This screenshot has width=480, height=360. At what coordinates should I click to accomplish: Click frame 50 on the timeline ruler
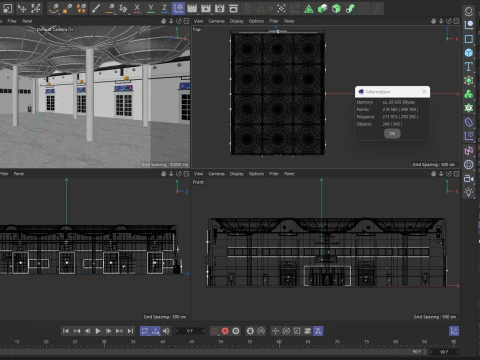221,342
